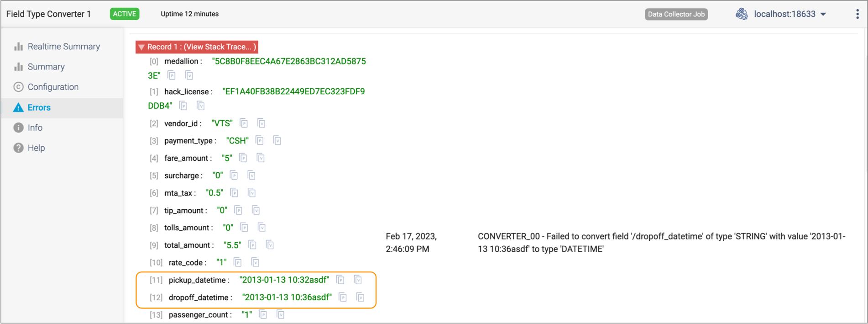
Task: Copy field path of total_amount
Action: pos(252,245)
